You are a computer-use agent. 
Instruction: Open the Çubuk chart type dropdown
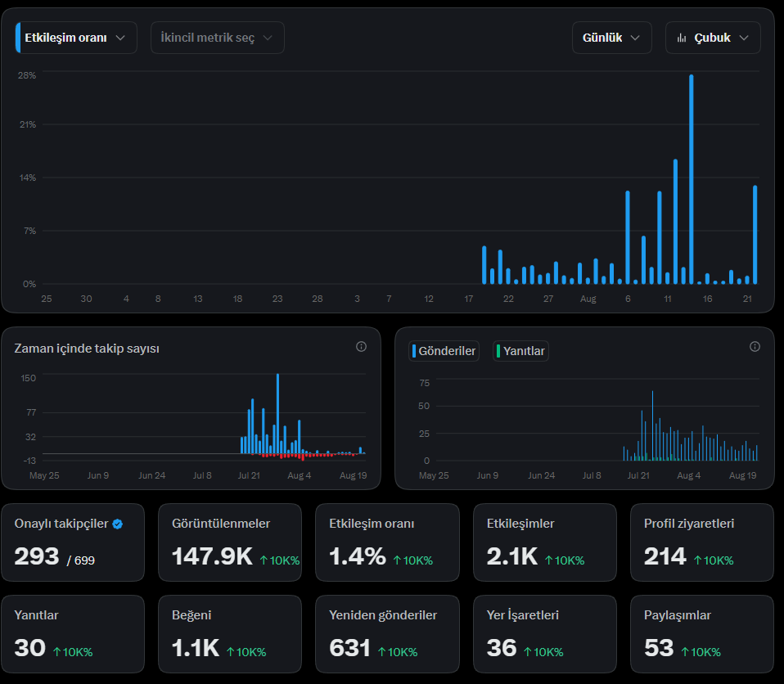713,38
